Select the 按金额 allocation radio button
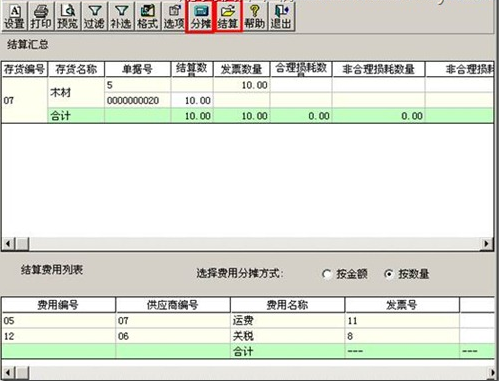 coord(345,274)
